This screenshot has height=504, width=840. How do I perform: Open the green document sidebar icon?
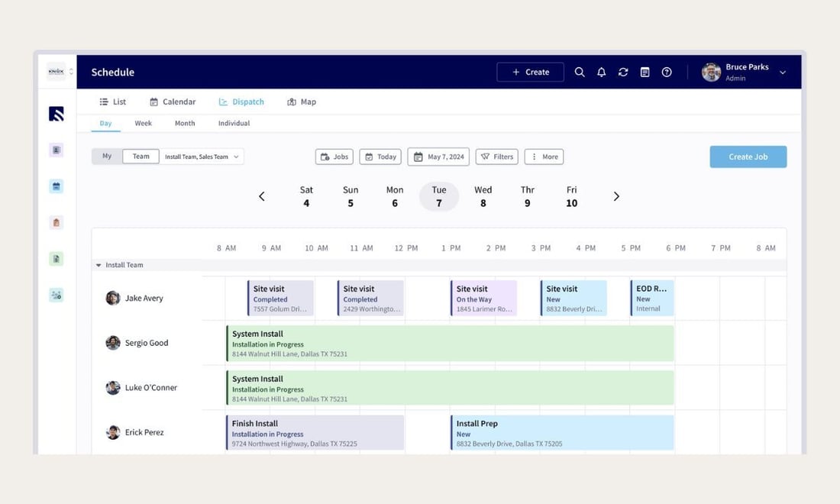coord(57,259)
